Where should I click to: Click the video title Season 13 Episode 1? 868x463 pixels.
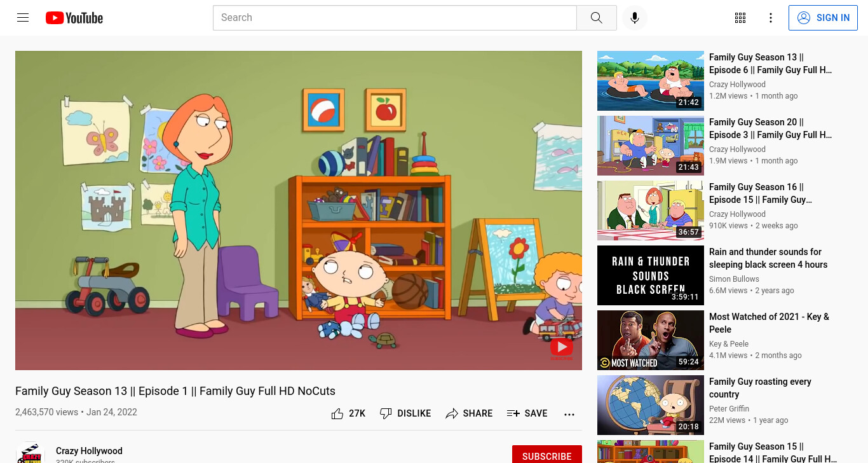[x=175, y=391]
